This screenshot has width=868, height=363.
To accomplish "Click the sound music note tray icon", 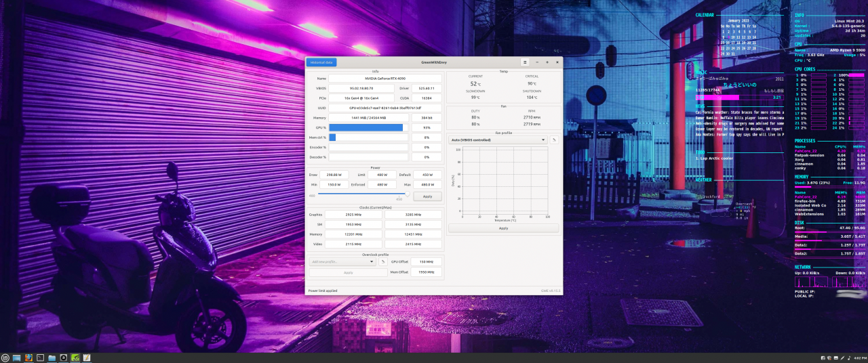I will [x=848, y=357].
